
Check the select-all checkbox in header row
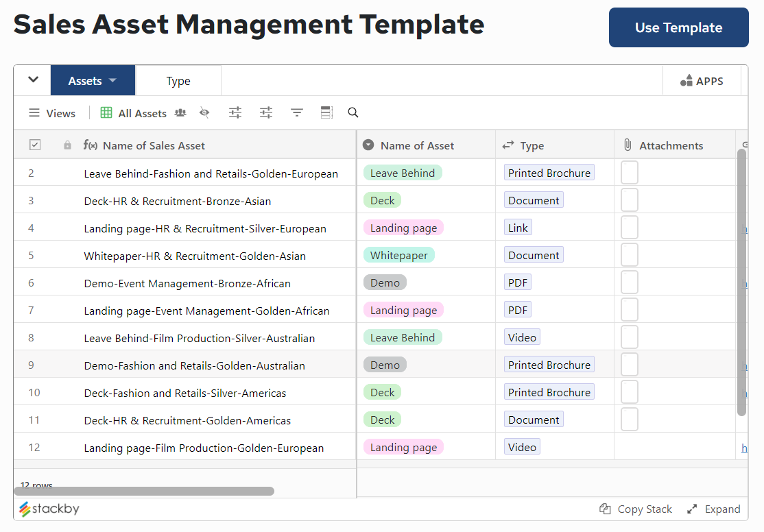[34, 145]
